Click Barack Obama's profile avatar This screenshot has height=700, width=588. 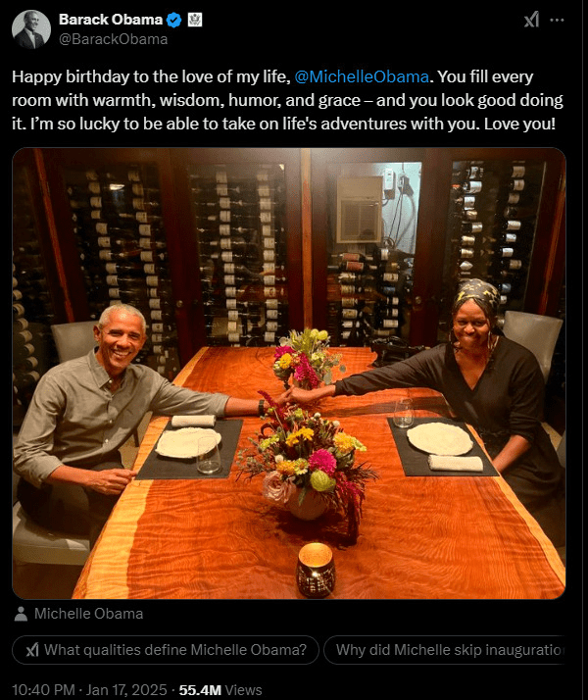click(31, 28)
